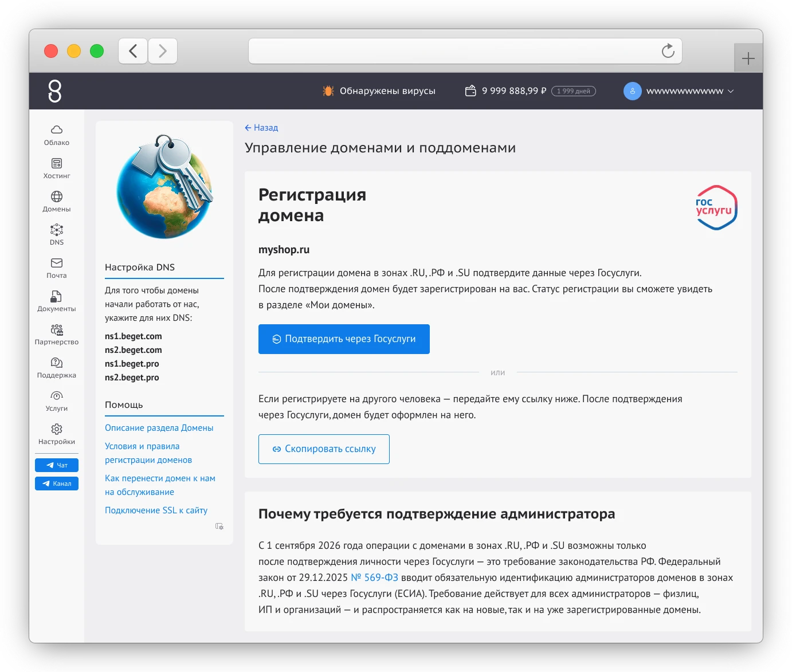Image resolution: width=792 pixels, height=672 pixels.
Task: Click the Помощь heading
Action: [x=124, y=404]
